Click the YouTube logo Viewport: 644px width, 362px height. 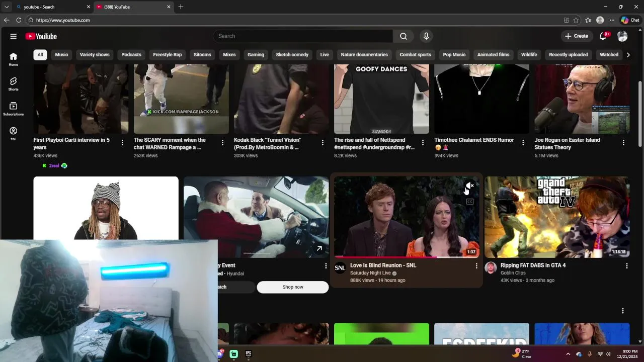tap(41, 36)
